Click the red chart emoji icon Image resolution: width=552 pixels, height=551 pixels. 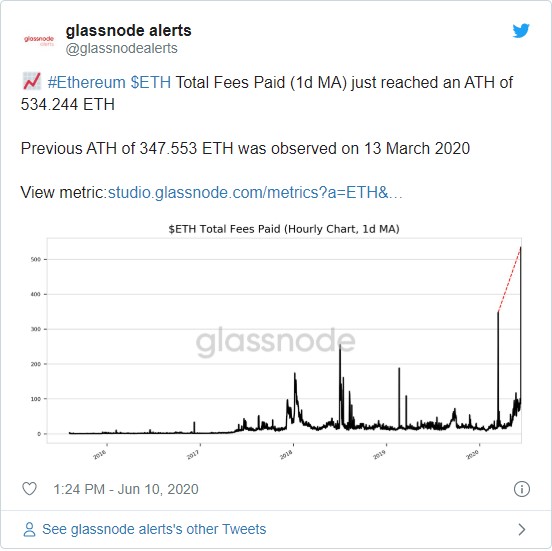pyautogui.click(x=32, y=81)
